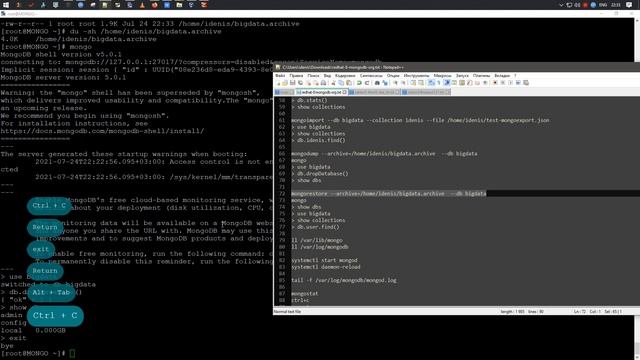Click the 'db.dropDatabase()' line in Notepad++
The height and width of the screenshot is (360, 640).
[320, 174]
